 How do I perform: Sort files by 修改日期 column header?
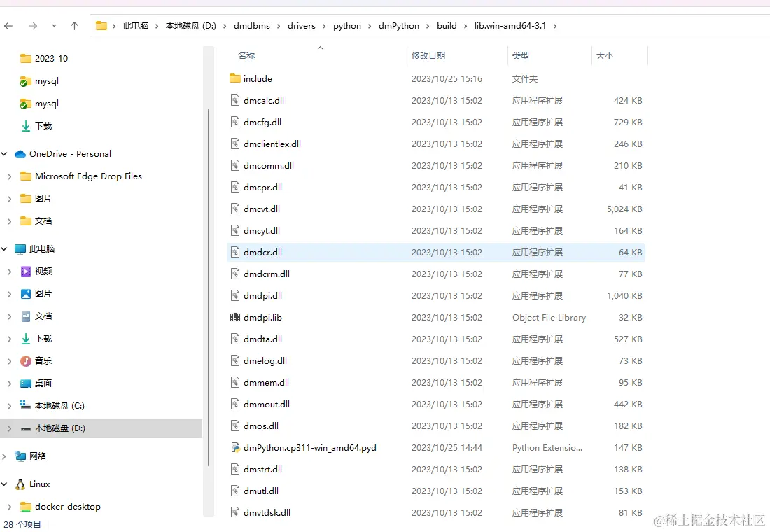pyautogui.click(x=428, y=56)
